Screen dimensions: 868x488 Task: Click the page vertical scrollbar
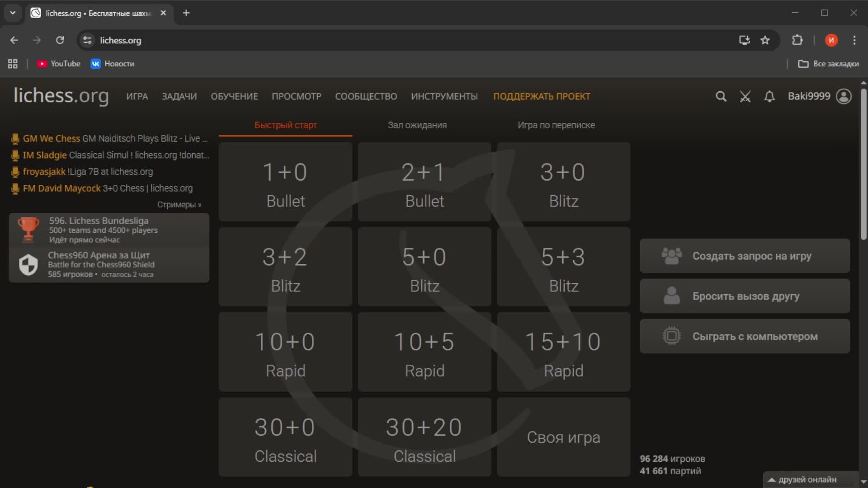(x=863, y=164)
